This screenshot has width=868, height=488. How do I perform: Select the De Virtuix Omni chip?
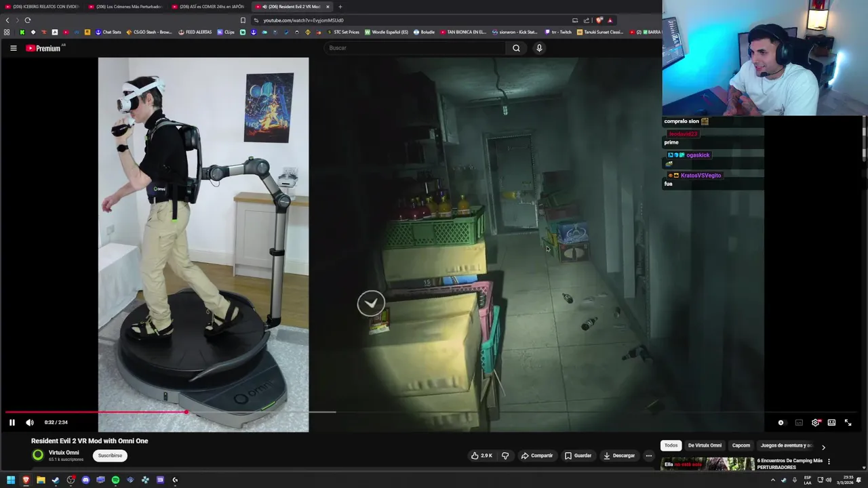click(x=705, y=445)
